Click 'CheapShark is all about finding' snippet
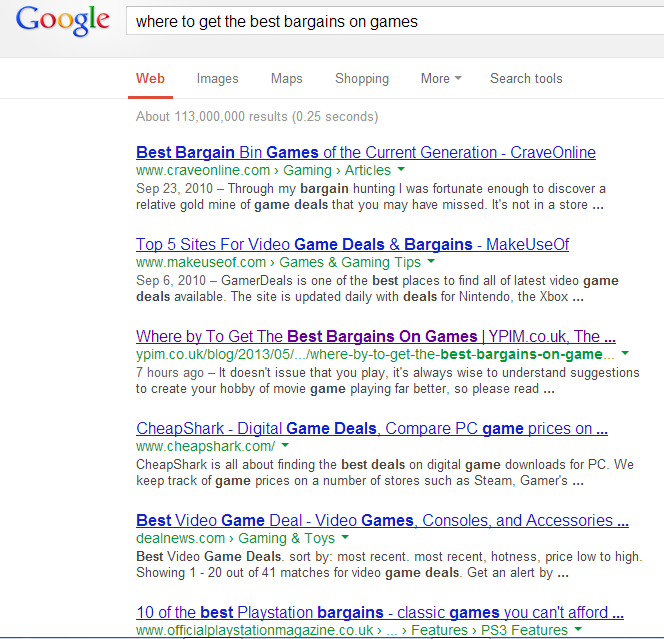The image size is (664, 639). pos(236,465)
